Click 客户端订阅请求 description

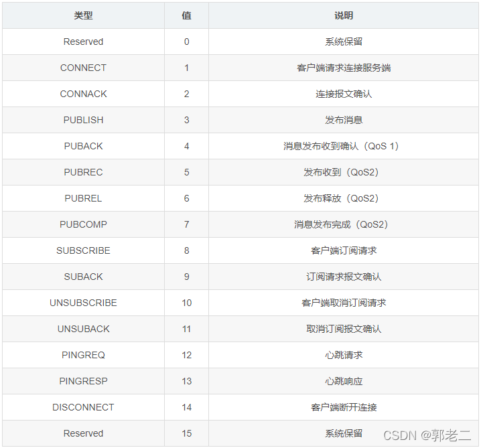point(344,250)
